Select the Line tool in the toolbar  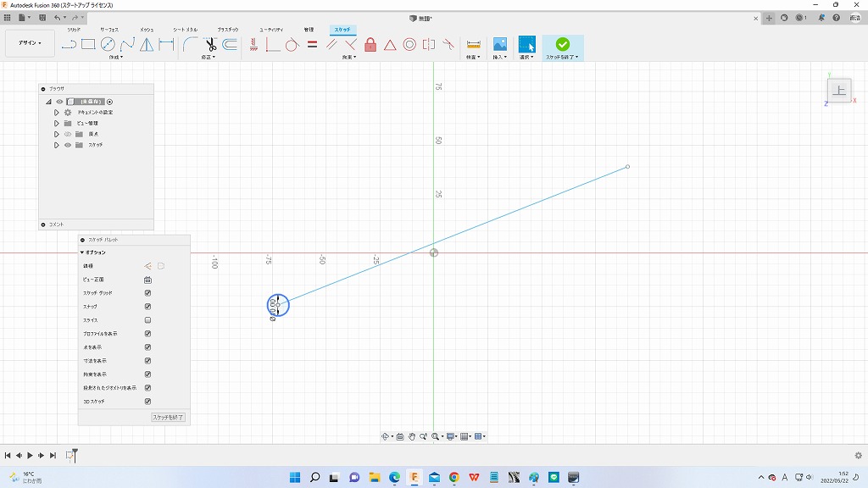pyautogui.click(x=70, y=44)
